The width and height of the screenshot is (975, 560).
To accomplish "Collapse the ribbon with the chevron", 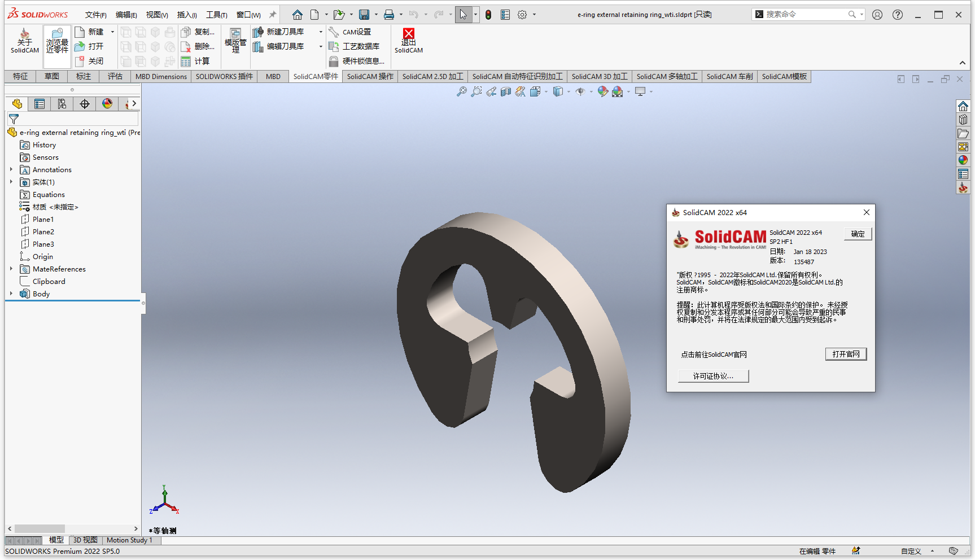I will click(962, 63).
